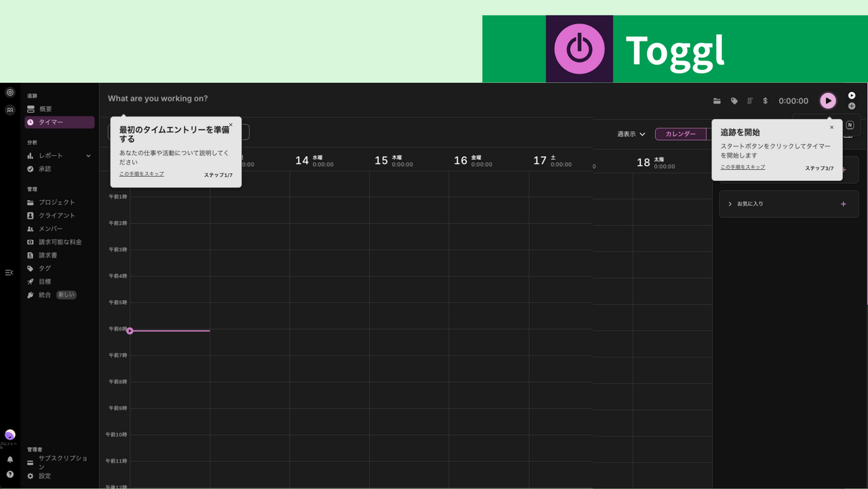
Task: Skip step link in the step 1/7 tooltip
Action: (141, 174)
